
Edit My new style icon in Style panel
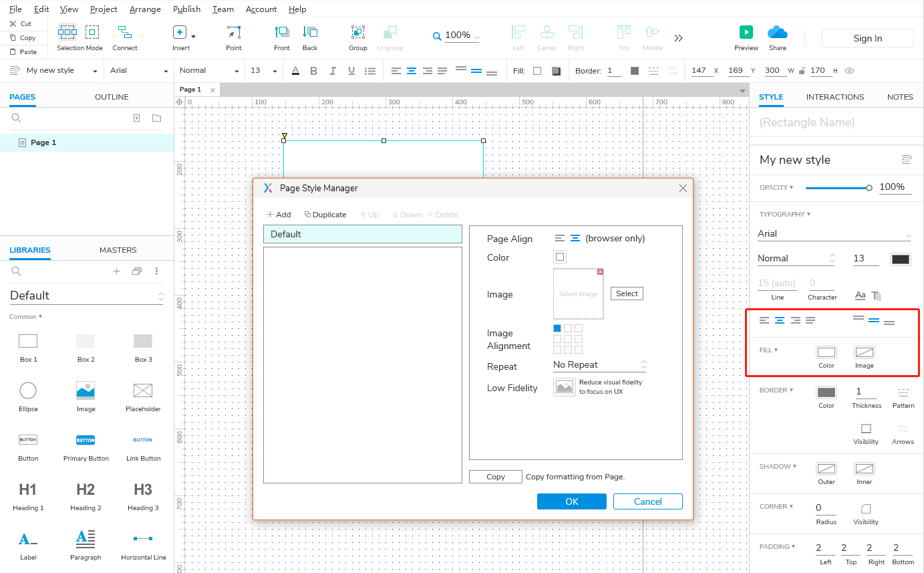coord(907,159)
